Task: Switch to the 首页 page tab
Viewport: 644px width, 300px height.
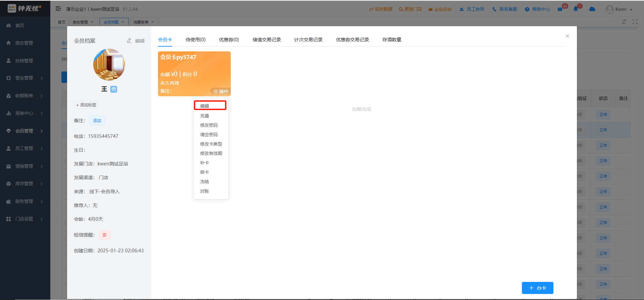Action: 62,22
